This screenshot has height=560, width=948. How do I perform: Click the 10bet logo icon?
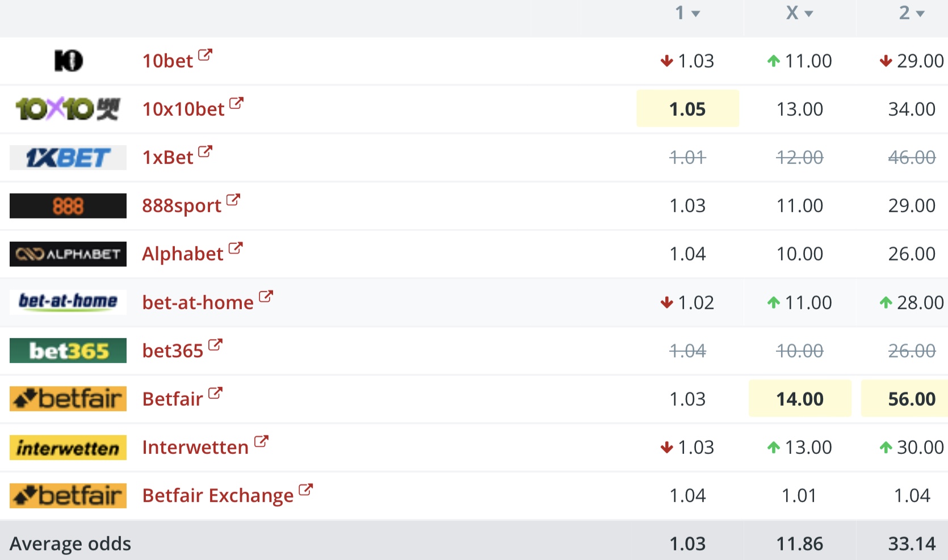[68, 61]
